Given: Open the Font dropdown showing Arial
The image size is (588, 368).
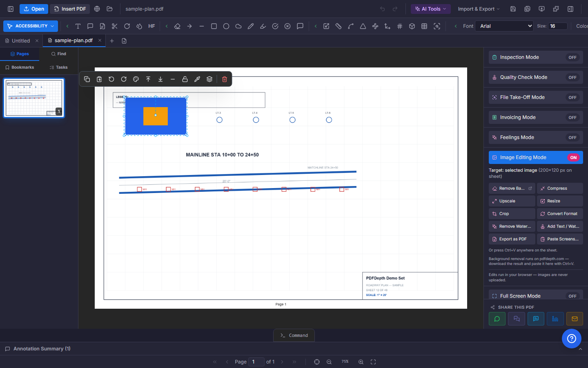Looking at the screenshot, I should coord(504,26).
